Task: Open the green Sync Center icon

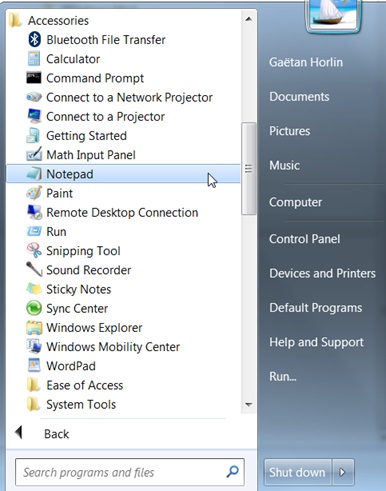Action: (x=34, y=308)
